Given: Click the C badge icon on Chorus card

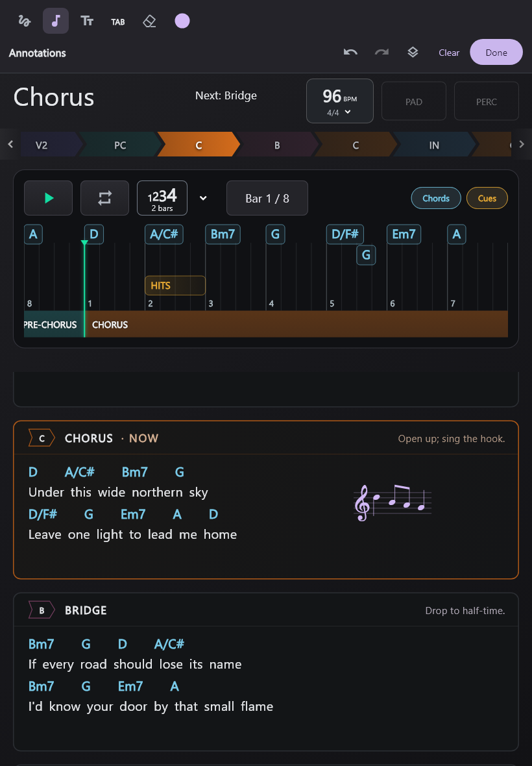Looking at the screenshot, I should pyautogui.click(x=42, y=438).
